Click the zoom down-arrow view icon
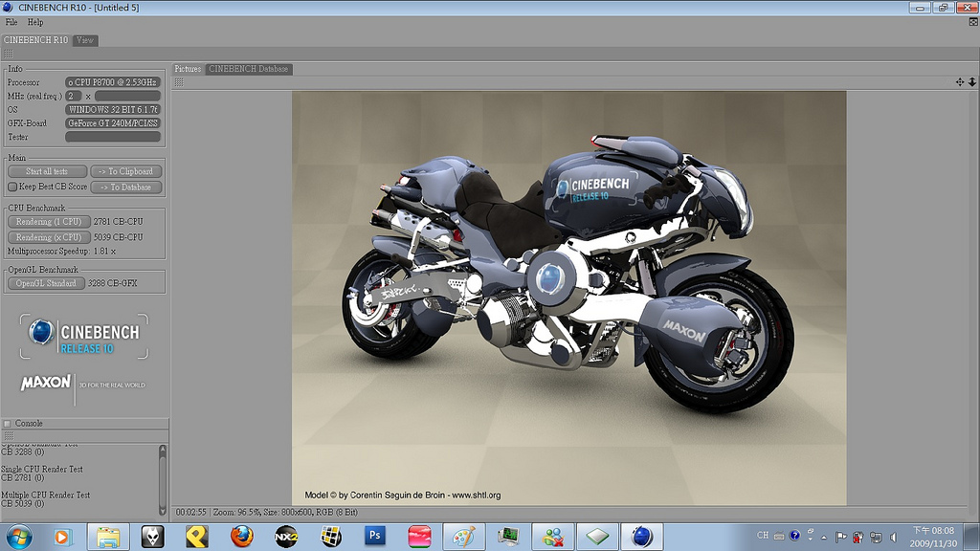The width and height of the screenshot is (980, 551). pyautogui.click(x=972, y=82)
